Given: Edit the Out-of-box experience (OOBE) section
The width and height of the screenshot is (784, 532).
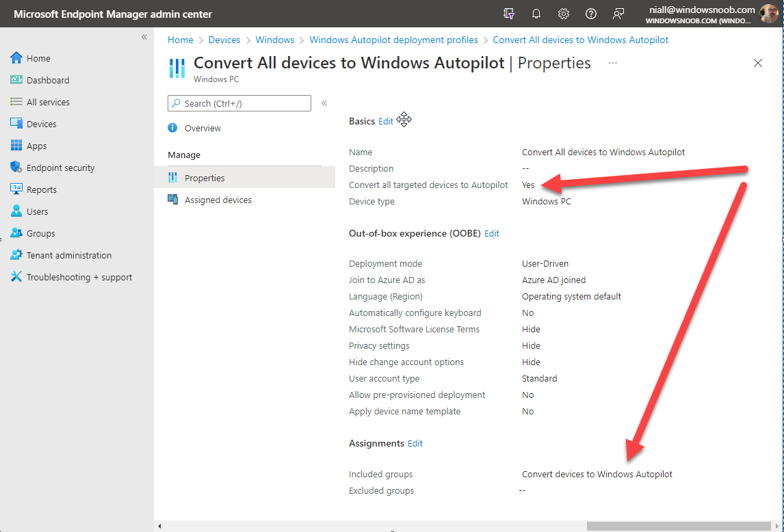Looking at the screenshot, I should point(491,233).
